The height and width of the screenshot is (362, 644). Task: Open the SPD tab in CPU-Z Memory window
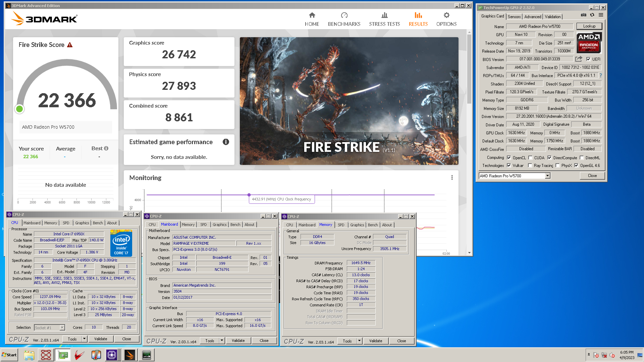pyautogui.click(x=341, y=225)
